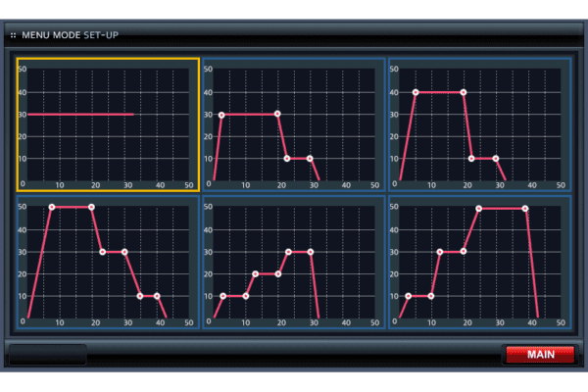The height and width of the screenshot is (392, 588).
Task: Select bottom-left profile descending from 50
Action: point(108,263)
